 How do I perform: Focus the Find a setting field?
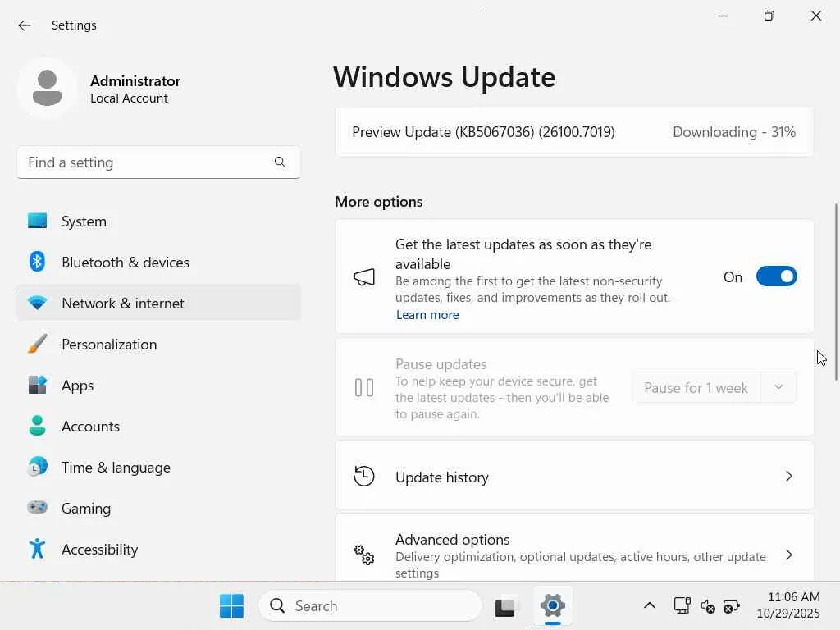[158, 162]
